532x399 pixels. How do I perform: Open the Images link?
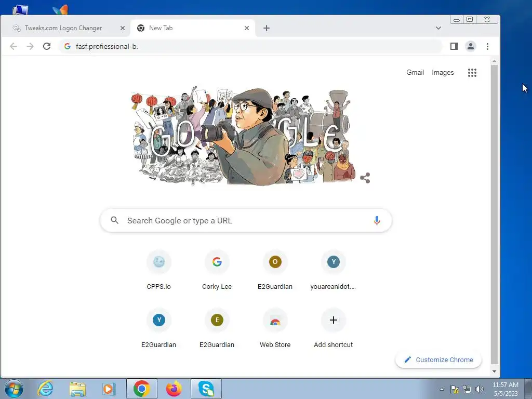[x=443, y=73]
